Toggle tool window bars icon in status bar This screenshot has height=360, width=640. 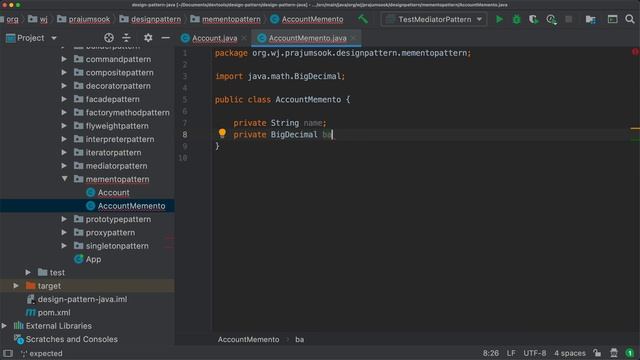click(x=8, y=353)
